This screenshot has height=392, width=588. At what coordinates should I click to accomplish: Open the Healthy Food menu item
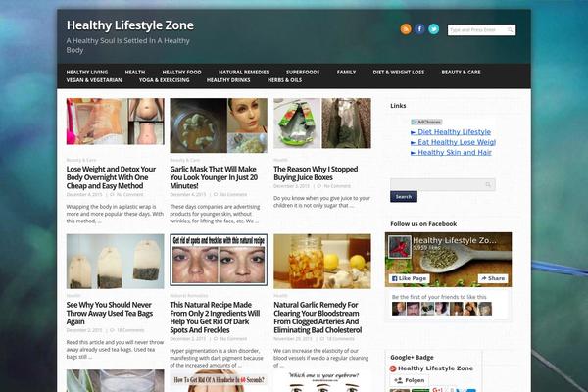[x=182, y=72]
